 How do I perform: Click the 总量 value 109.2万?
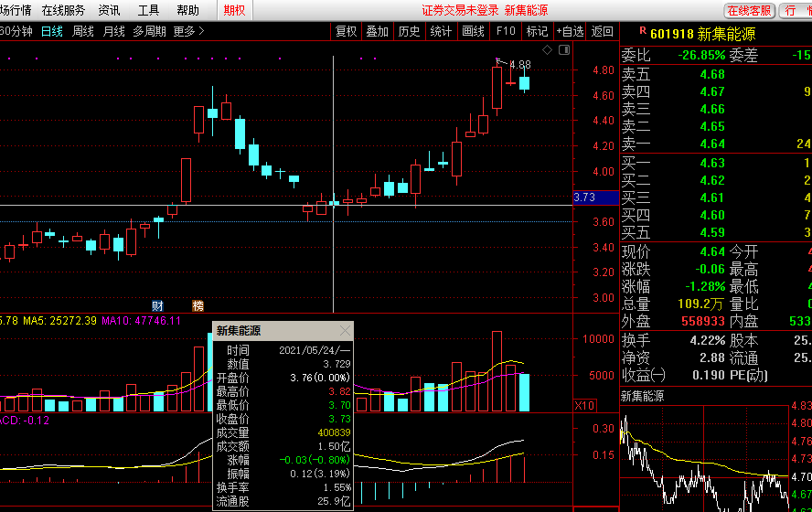pos(700,304)
